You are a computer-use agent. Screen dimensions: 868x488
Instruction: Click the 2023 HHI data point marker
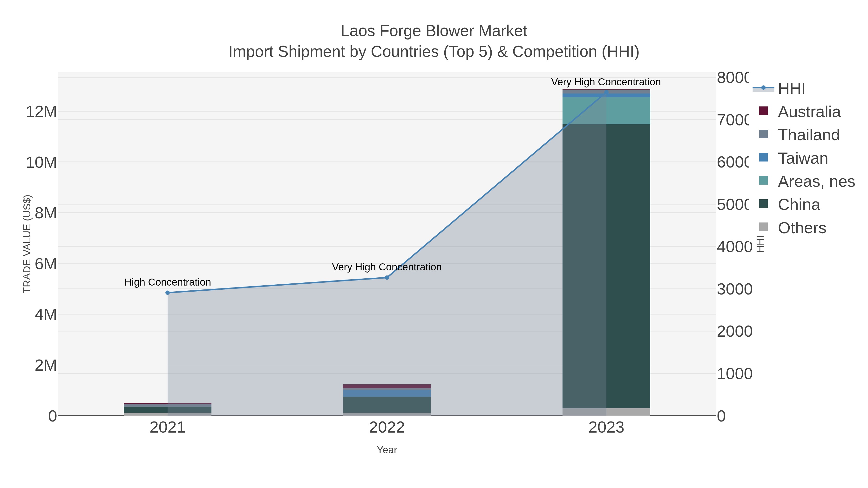pos(606,92)
